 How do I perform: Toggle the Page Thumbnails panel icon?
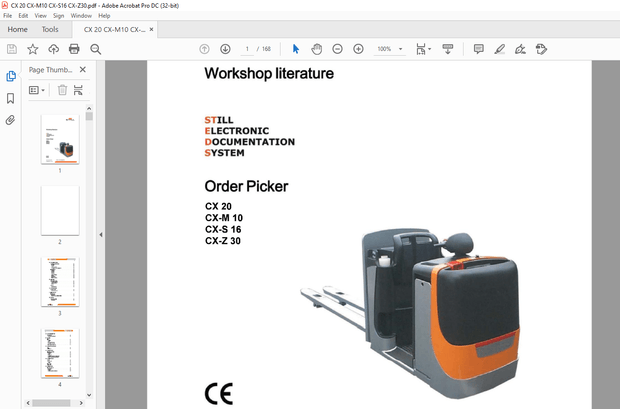coord(11,76)
